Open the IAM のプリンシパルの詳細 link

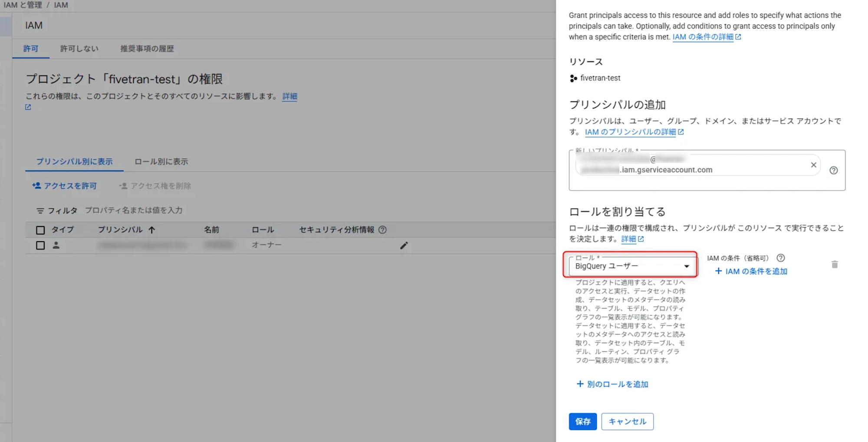(x=634, y=132)
